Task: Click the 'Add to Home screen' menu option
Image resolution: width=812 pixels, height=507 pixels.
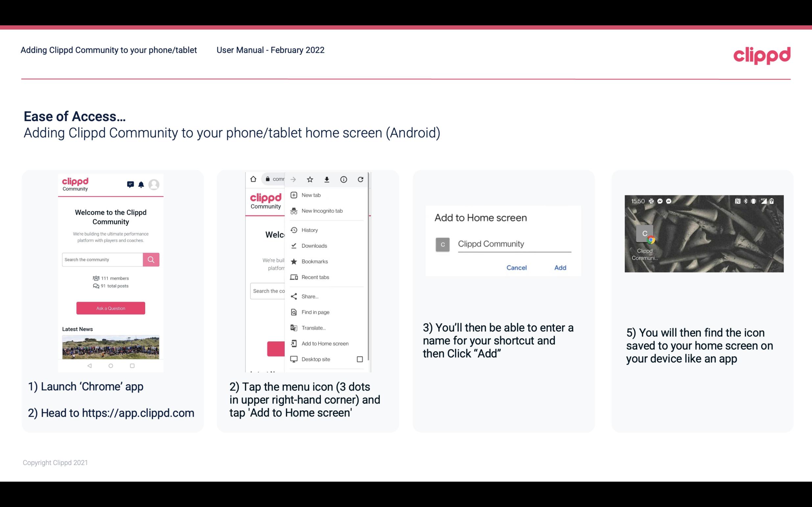Action: tap(324, 343)
